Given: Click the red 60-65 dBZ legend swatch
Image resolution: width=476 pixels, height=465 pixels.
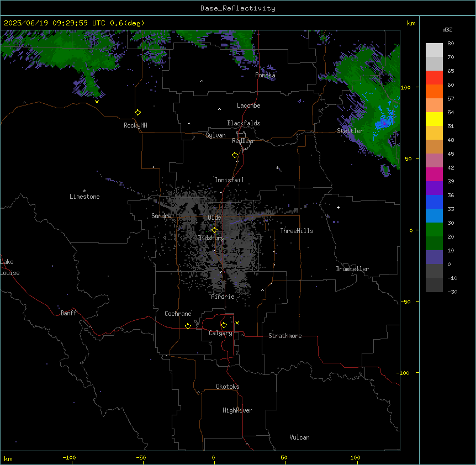Looking at the screenshot, I should click(x=434, y=78).
